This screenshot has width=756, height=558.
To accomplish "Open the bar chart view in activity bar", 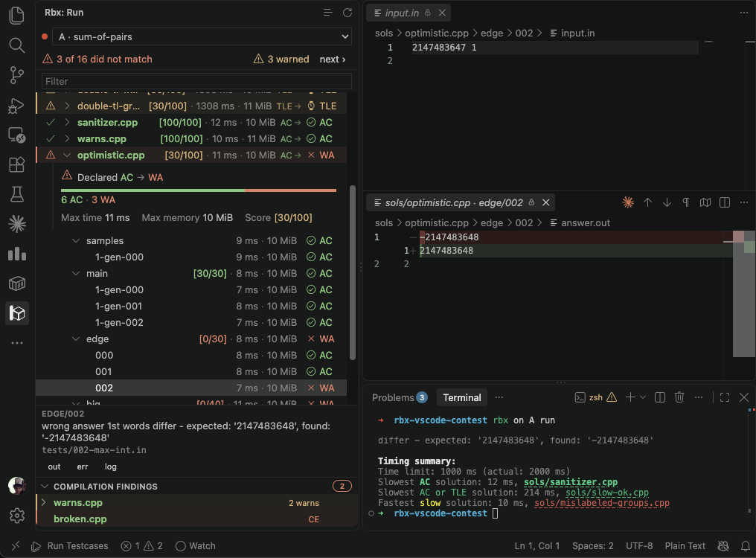I will tap(17, 254).
